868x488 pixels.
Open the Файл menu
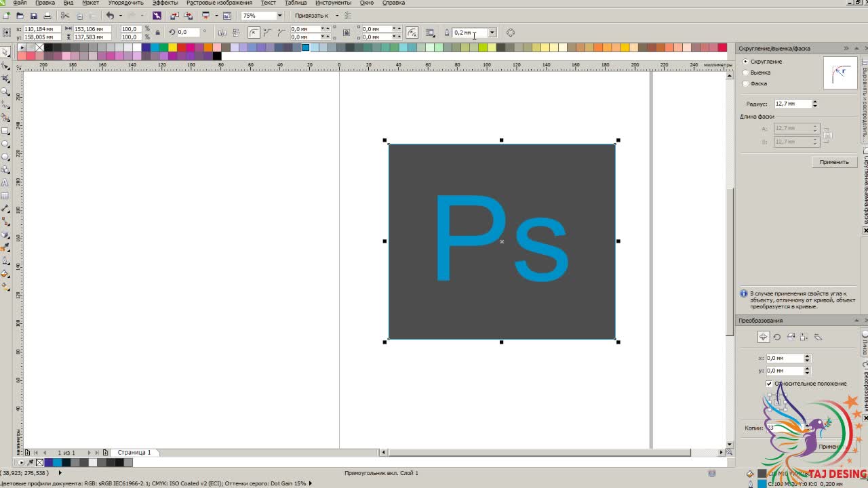click(20, 3)
